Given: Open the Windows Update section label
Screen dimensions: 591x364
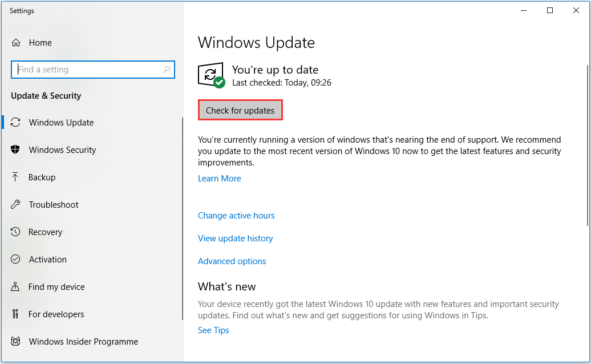Looking at the screenshot, I should pyautogui.click(x=61, y=123).
